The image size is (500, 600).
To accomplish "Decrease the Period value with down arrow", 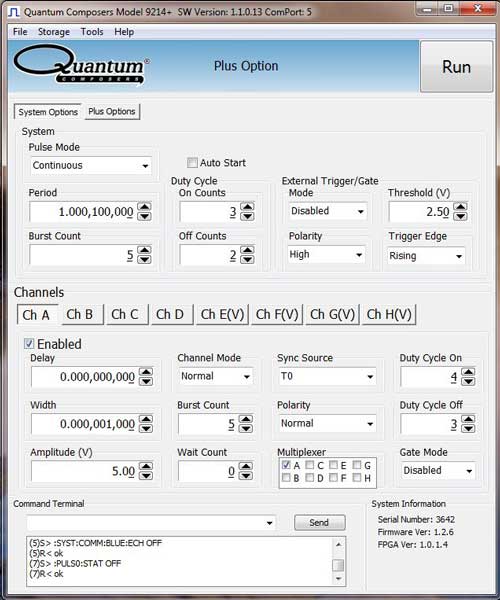I will (145, 216).
